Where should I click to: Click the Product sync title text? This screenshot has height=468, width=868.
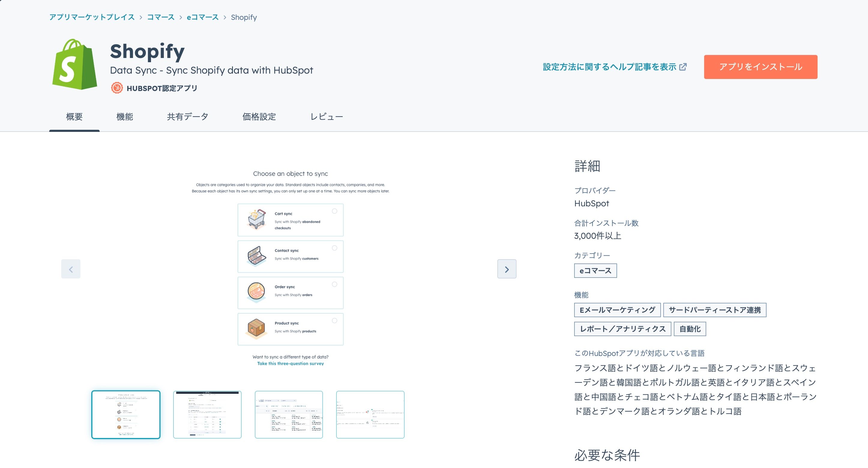(x=286, y=323)
